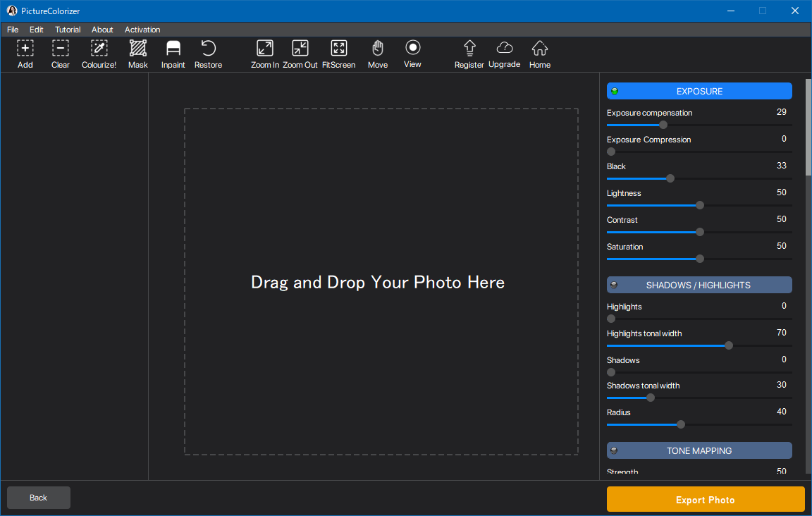Image resolution: width=812 pixels, height=516 pixels.
Task: Select the Move hand tool
Action: coord(378,49)
